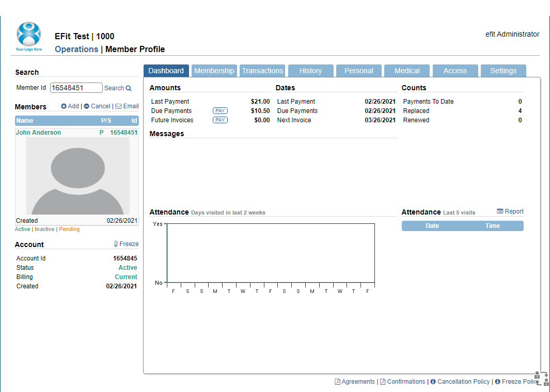
Task: Click the P/S column header
Action: (106, 121)
